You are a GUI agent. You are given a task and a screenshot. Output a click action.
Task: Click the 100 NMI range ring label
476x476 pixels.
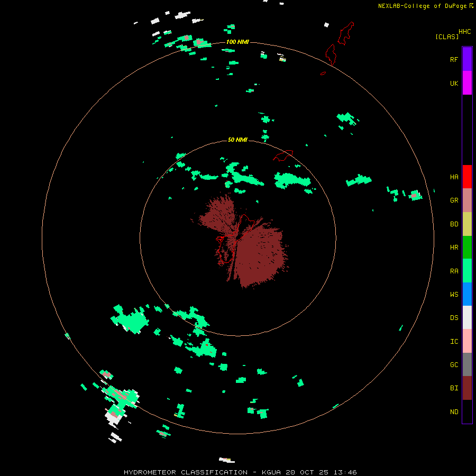pyautogui.click(x=237, y=42)
